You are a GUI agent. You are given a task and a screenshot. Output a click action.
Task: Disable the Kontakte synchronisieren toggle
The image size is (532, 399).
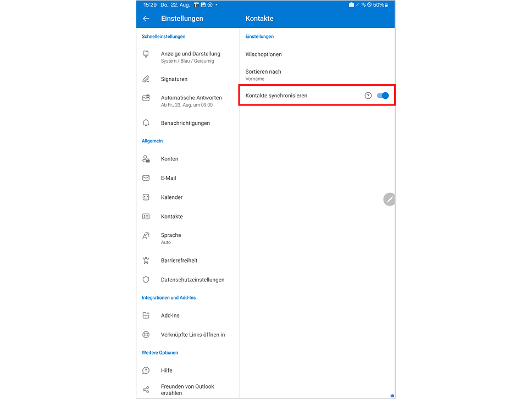click(382, 95)
